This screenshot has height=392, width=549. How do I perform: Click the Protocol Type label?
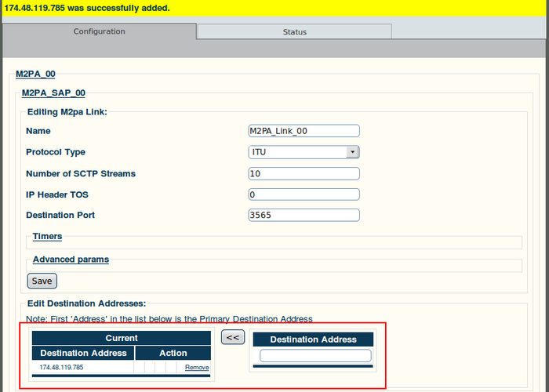click(x=56, y=152)
